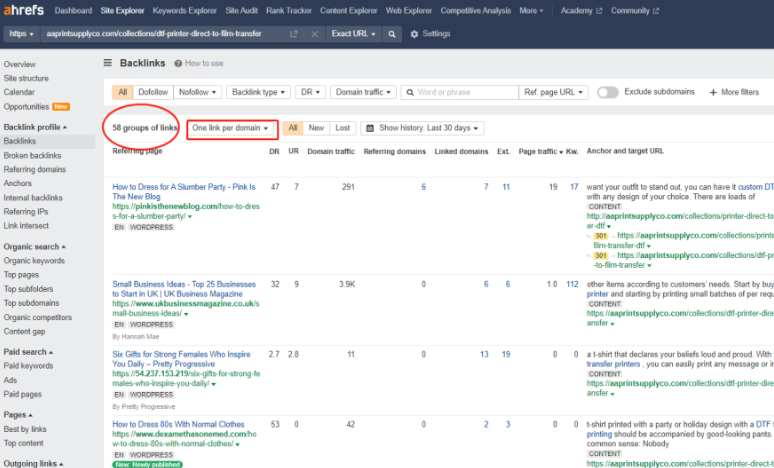Click the How to use help icon
Viewport: 774px width, 468px height.
tap(178, 63)
